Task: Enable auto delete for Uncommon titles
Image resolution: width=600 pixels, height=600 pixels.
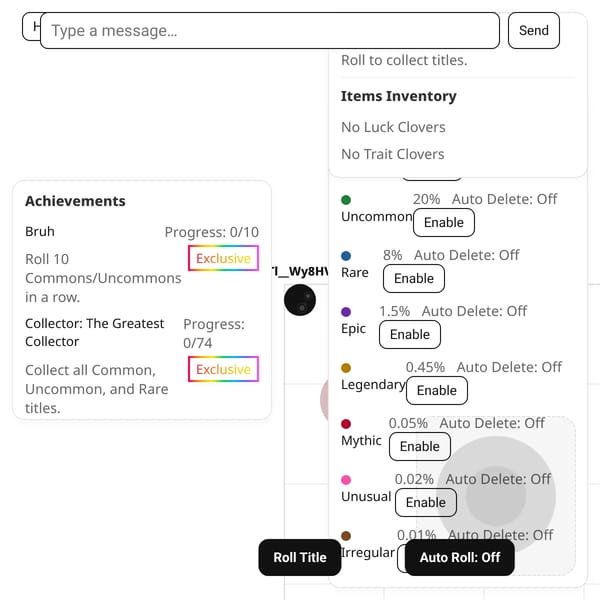Action: (x=444, y=222)
